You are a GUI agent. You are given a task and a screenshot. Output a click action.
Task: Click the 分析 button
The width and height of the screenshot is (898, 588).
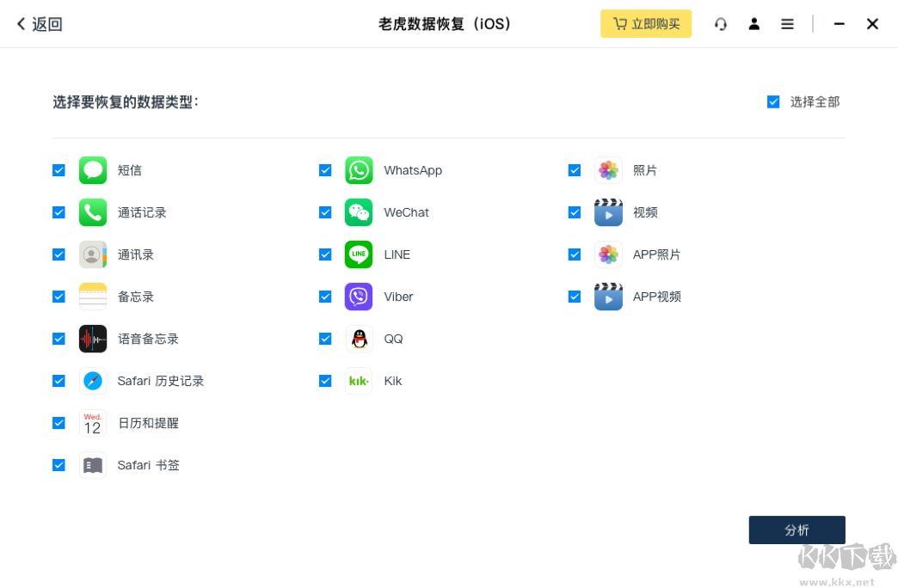797,530
